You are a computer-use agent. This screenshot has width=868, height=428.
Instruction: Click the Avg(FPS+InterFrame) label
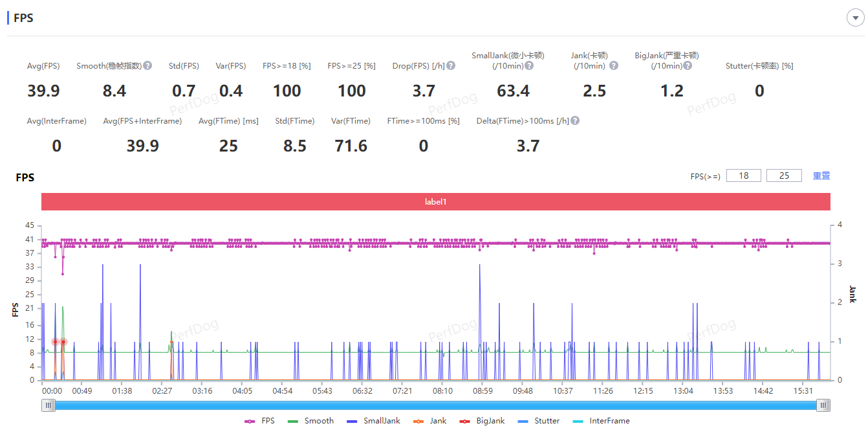[142, 120]
